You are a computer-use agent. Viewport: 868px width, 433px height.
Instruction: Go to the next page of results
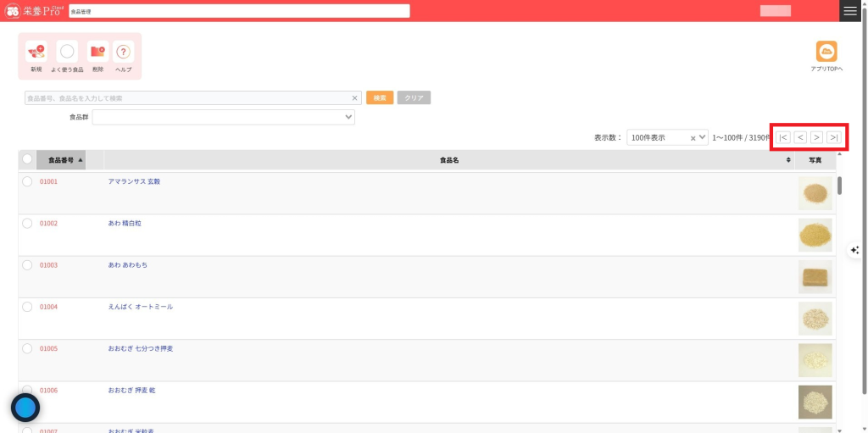point(816,137)
